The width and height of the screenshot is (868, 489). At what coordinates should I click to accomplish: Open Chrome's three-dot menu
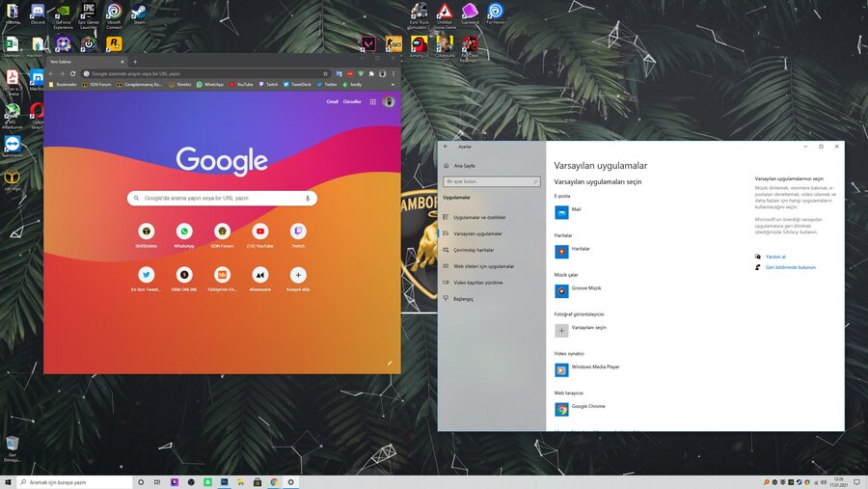(393, 73)
